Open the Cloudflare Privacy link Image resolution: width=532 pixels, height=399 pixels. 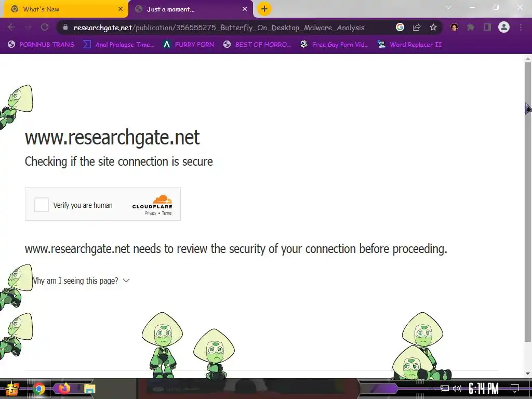151,213
